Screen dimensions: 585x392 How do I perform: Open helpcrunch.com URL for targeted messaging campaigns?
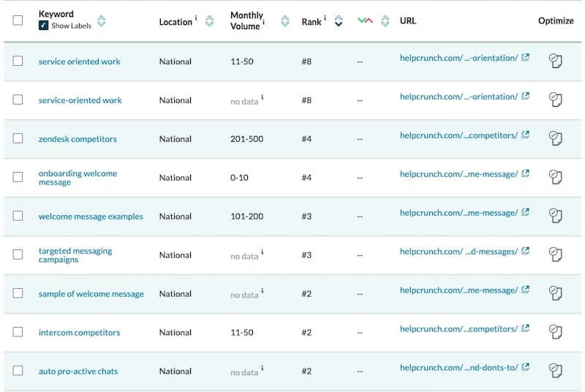coord(459,252)
